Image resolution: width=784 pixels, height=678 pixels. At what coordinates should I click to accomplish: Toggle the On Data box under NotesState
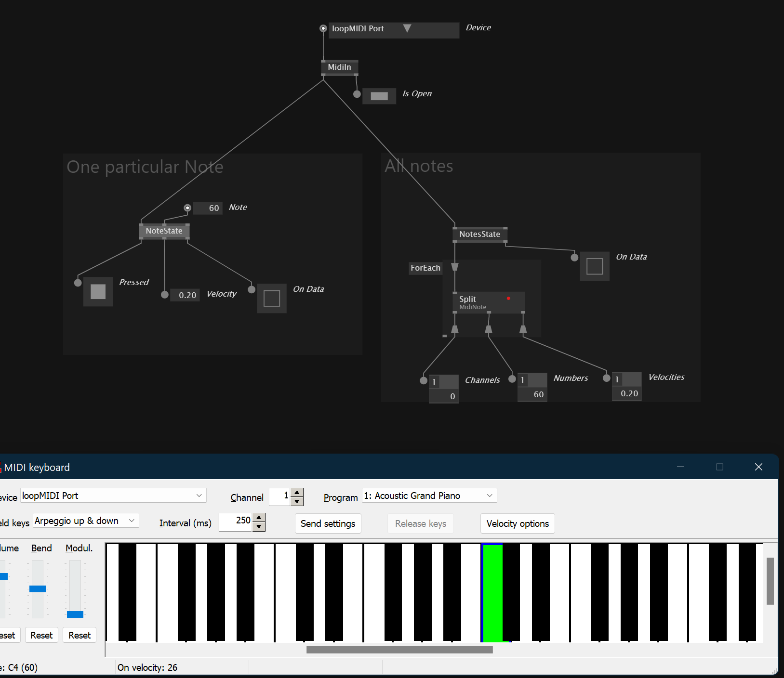click(x=594, y=266)
